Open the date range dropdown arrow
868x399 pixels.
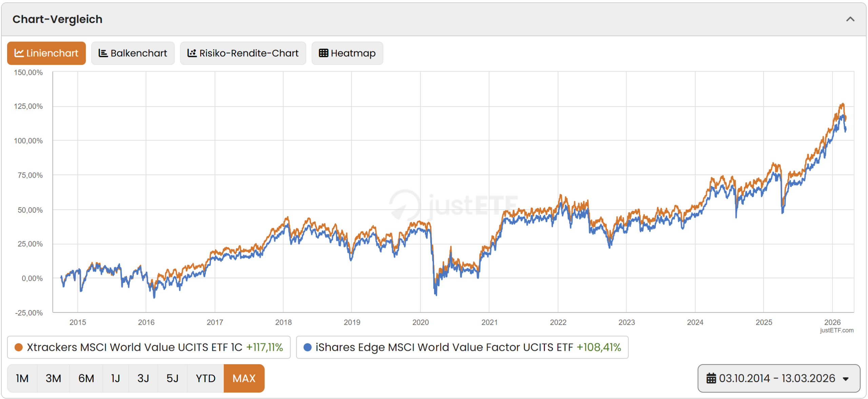(846, 379)
